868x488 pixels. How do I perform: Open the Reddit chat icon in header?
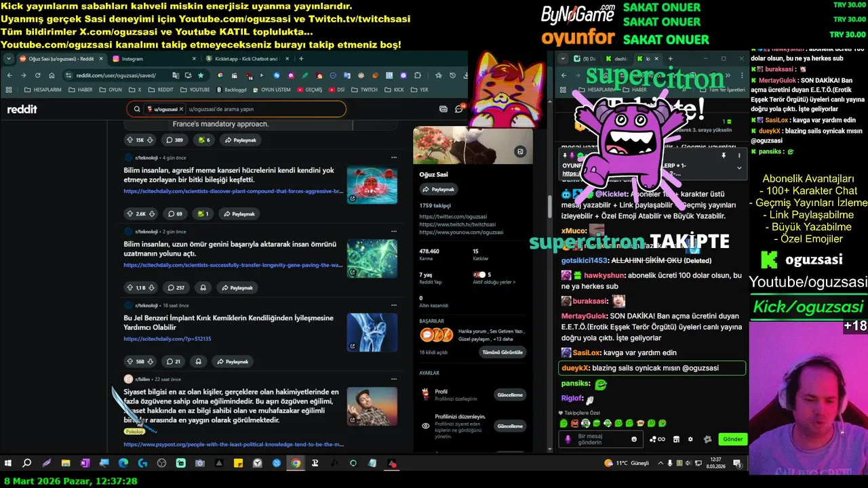point(459,109)
